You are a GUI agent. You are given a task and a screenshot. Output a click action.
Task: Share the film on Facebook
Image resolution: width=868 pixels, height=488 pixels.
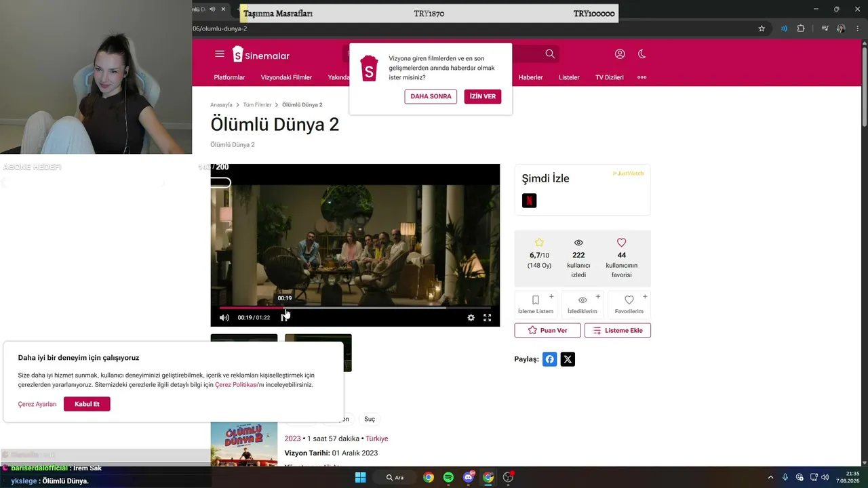(550, 359)
